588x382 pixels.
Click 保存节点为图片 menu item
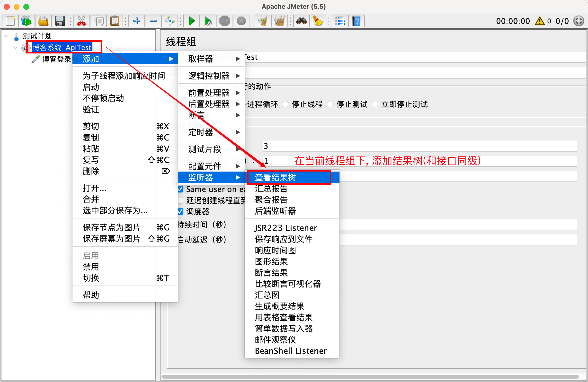pos(125,227)
